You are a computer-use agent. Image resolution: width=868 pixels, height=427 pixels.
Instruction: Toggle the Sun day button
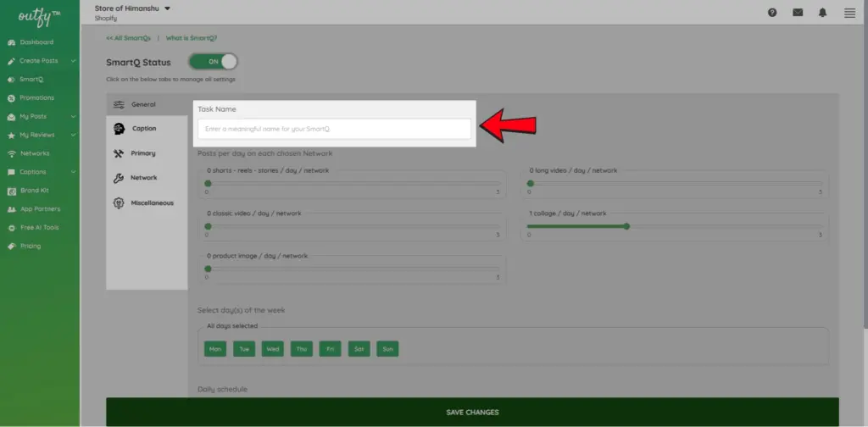387,349
